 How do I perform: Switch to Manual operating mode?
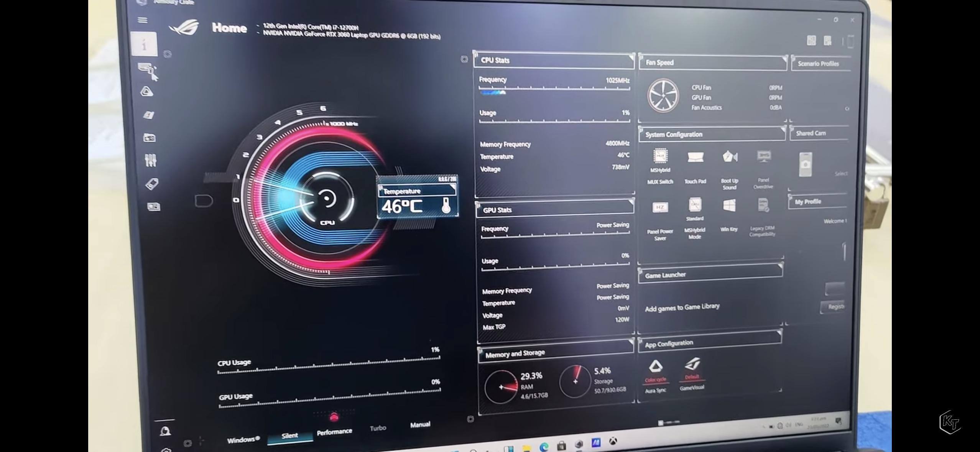point(420,424)
